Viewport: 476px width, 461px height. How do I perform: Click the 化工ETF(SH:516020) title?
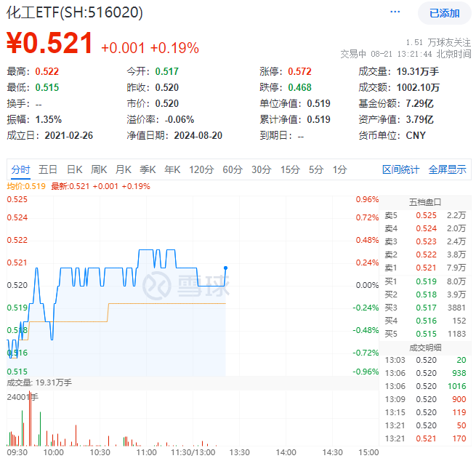point(75,13)
